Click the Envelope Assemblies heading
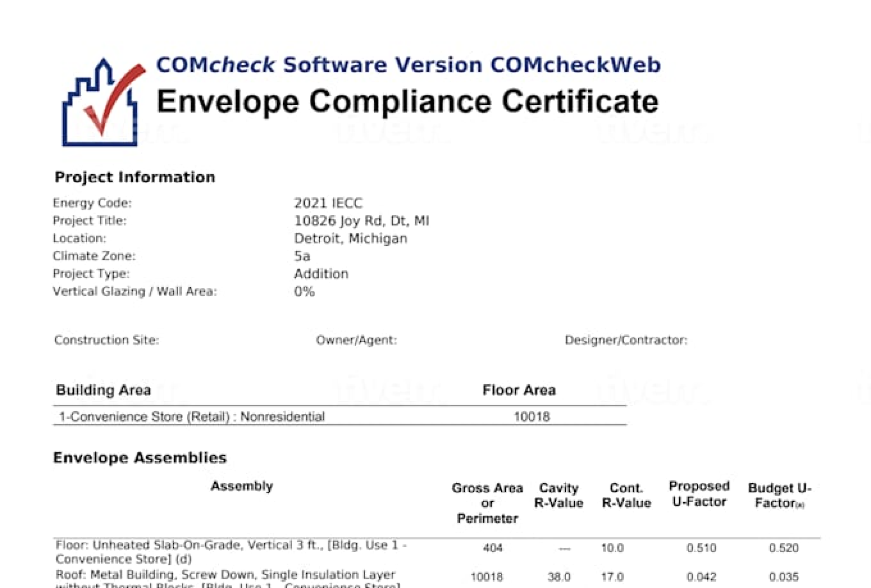 (140, 457)
